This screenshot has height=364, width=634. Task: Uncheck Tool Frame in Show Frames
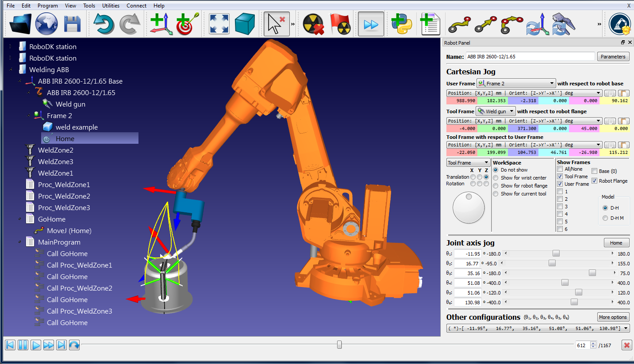click(x=560, y=176)
